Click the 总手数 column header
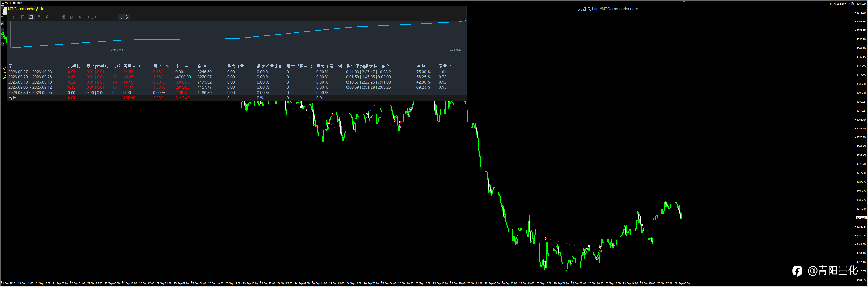Viewport: 868px width, 287px height. (x=74, y=66)
